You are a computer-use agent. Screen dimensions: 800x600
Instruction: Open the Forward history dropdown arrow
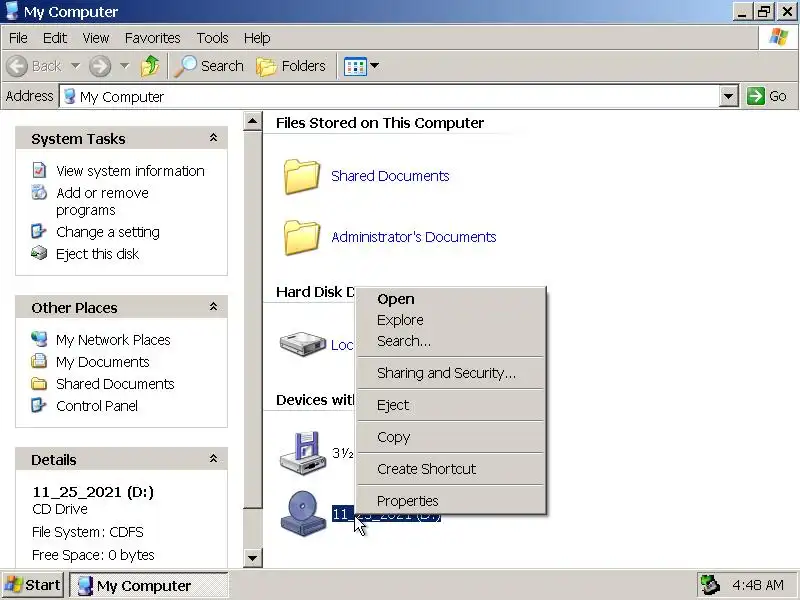[124, 66]
